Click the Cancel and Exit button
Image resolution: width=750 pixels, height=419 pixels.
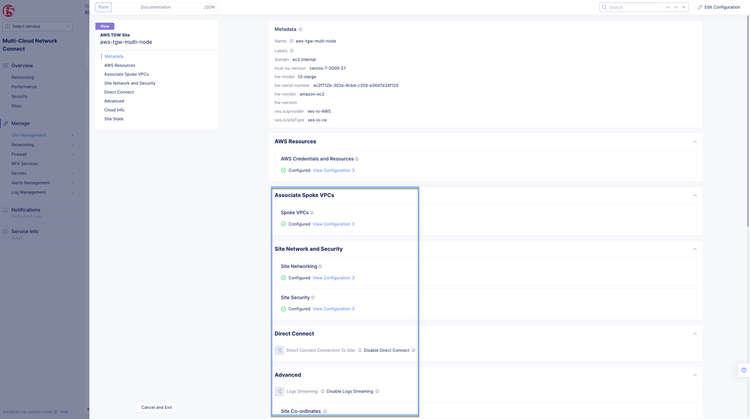(156, 407)
